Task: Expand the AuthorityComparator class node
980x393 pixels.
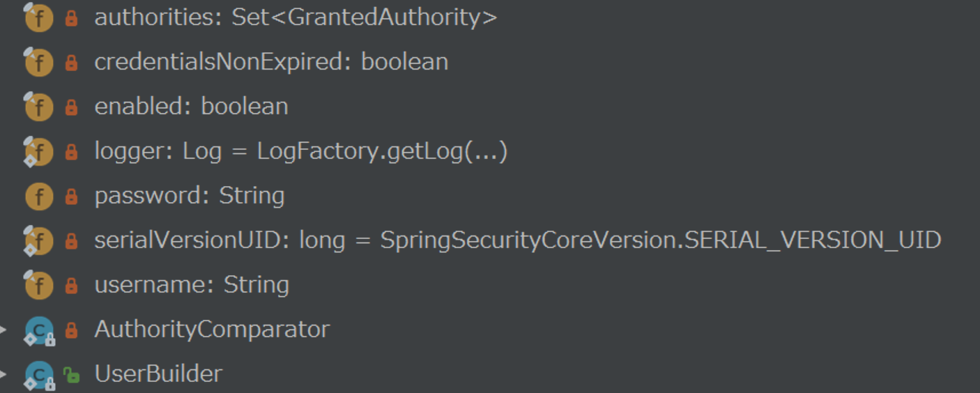Action: click(x=3, y=330)
